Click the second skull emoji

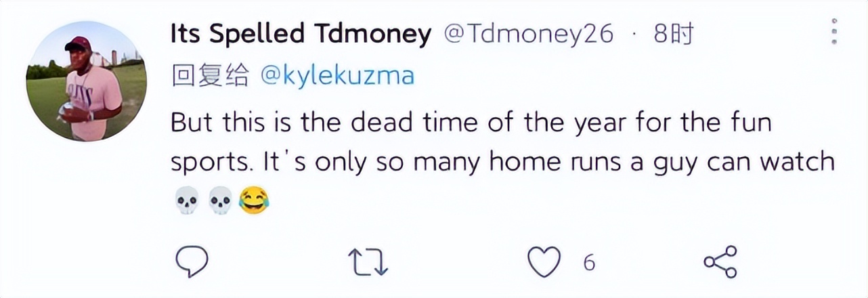coord(221,201)
